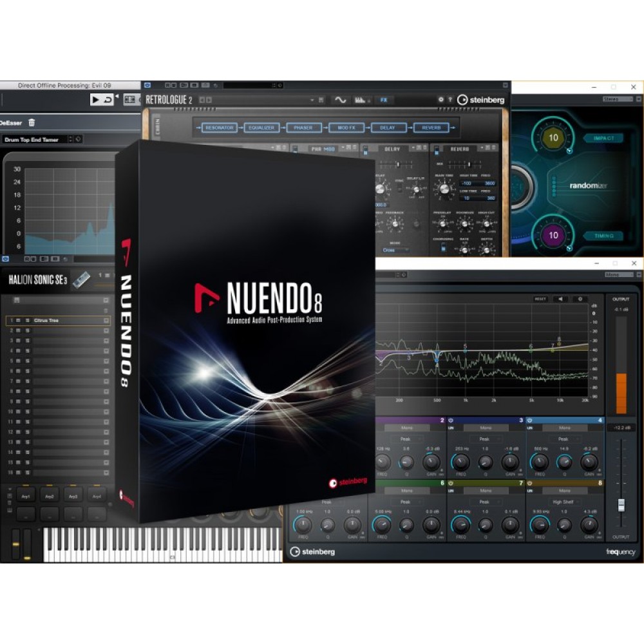Toggle band 4 power in Frequency EQ

point(529,421)
